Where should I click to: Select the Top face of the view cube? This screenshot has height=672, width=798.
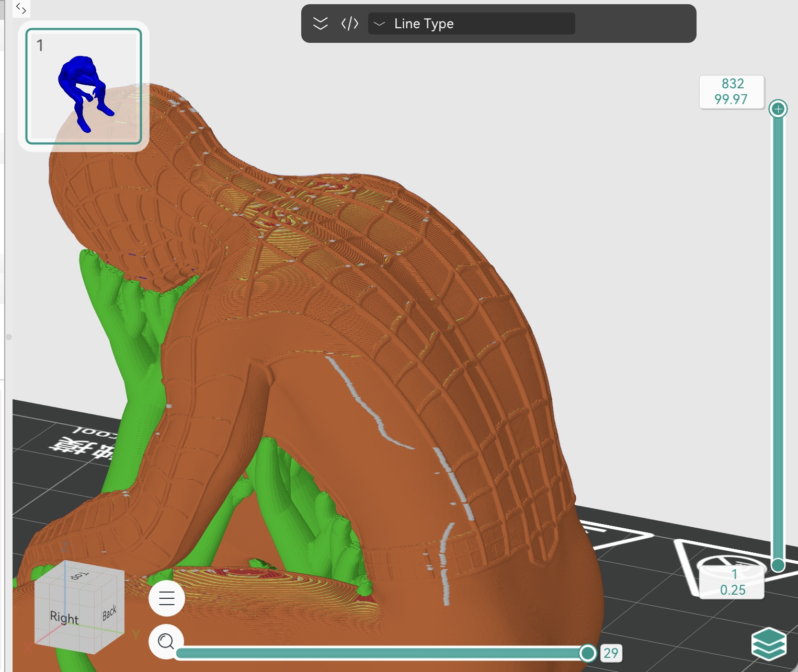79,575
